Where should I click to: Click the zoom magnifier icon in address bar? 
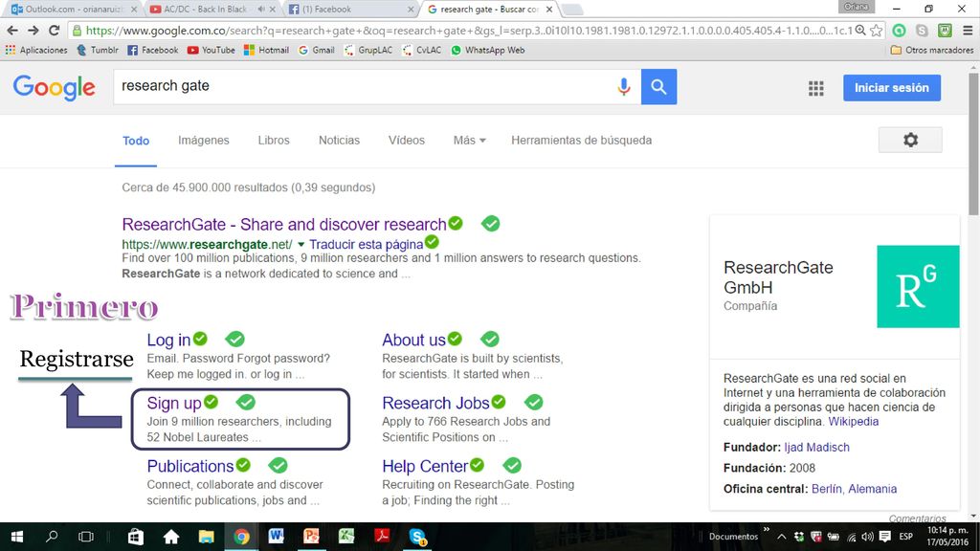[860, 31]
